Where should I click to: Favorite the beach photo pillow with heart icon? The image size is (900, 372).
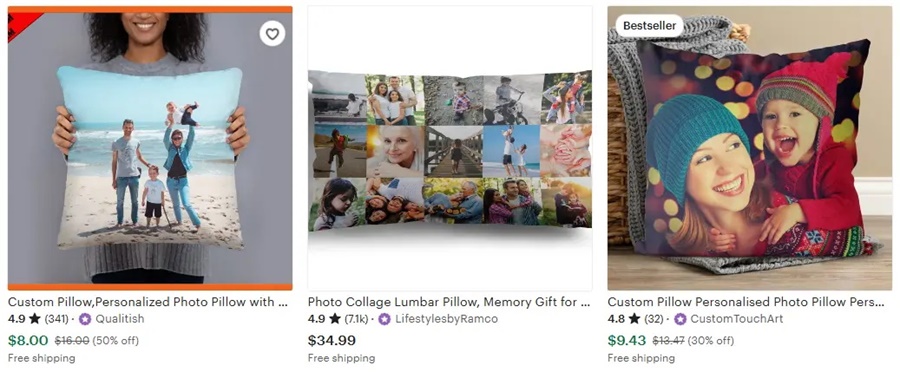[x=272, y=34]
